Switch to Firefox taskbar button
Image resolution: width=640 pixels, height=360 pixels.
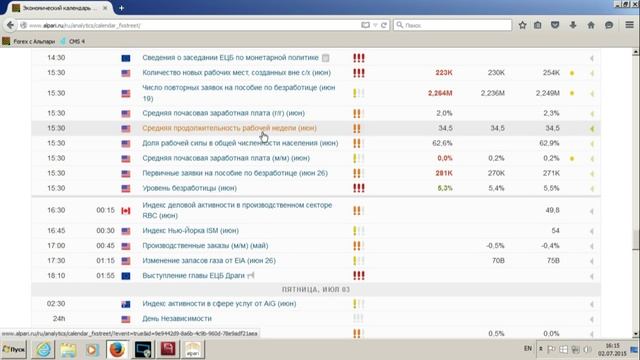pyautogui.click(x=117, y=349)
